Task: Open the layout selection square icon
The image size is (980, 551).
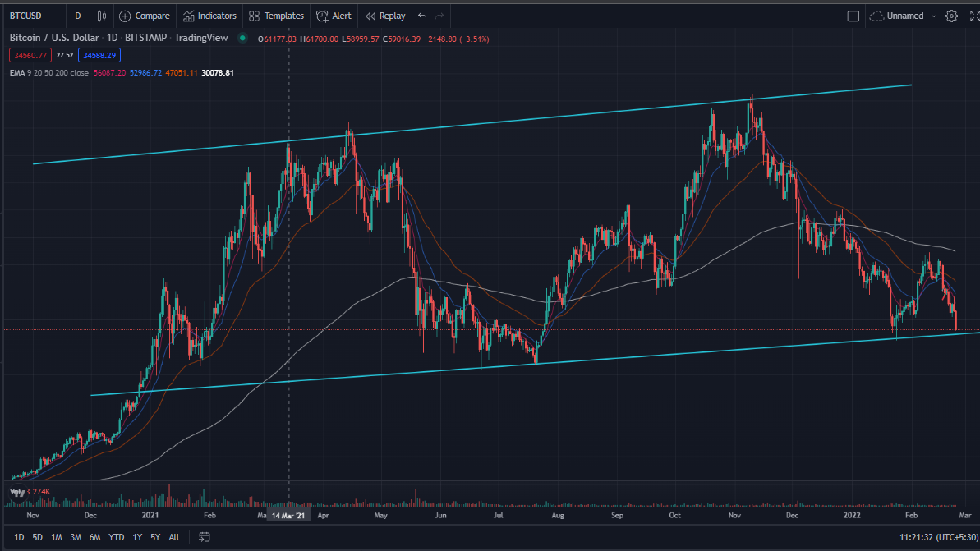Action: click(x=853, y=16)
